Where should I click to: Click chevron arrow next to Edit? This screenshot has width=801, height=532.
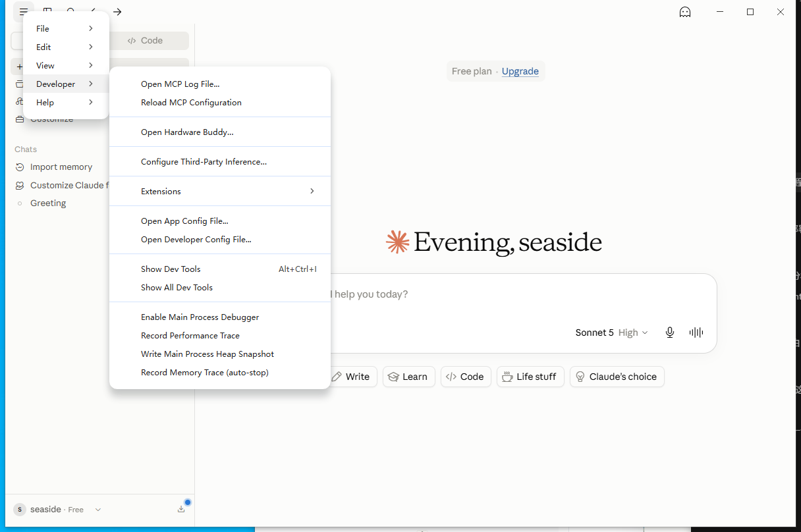(91, 47)
